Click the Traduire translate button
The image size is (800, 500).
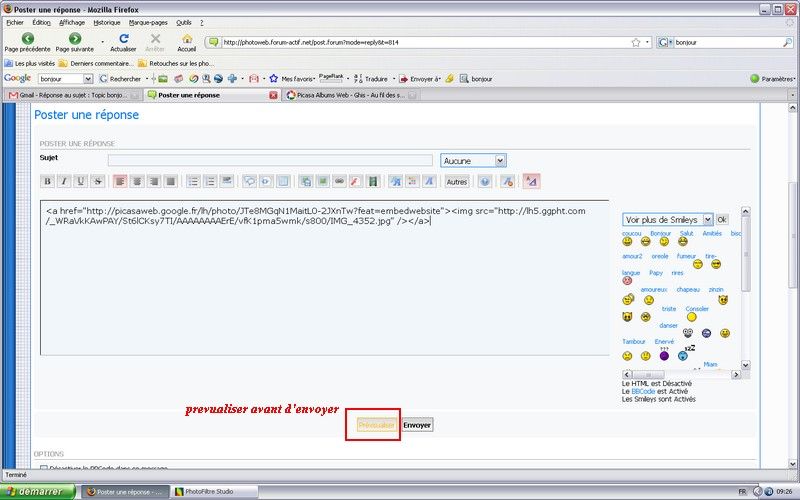370,79
